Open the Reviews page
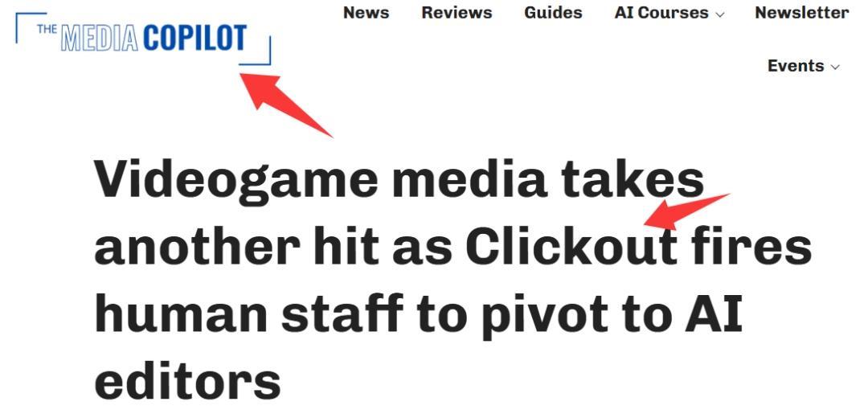This screenshot has height=414, width=868. [457, 13]
